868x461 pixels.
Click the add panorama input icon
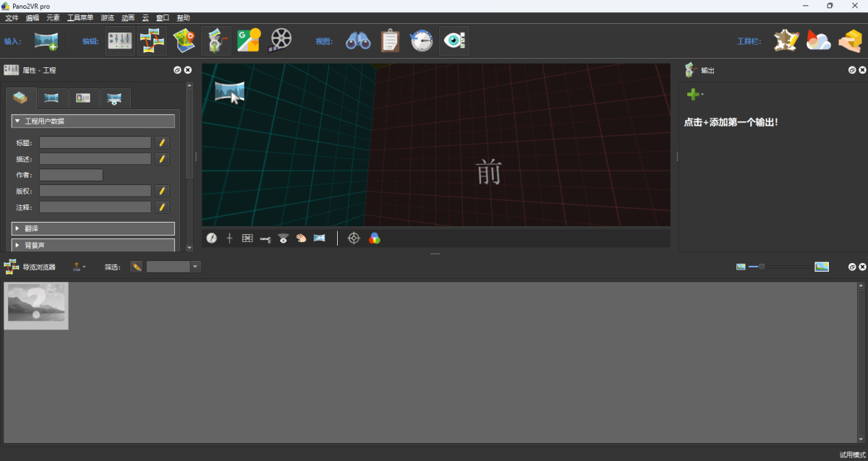(46, 41)
